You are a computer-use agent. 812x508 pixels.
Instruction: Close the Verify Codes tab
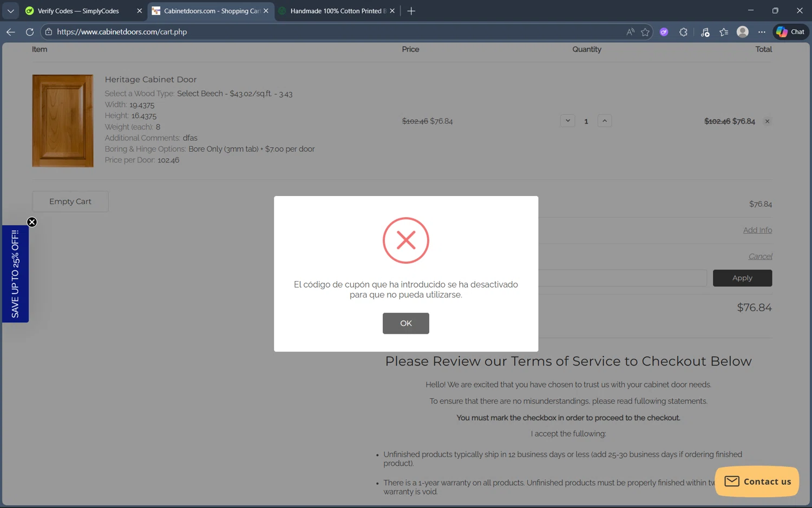click(x=139, y=11)
